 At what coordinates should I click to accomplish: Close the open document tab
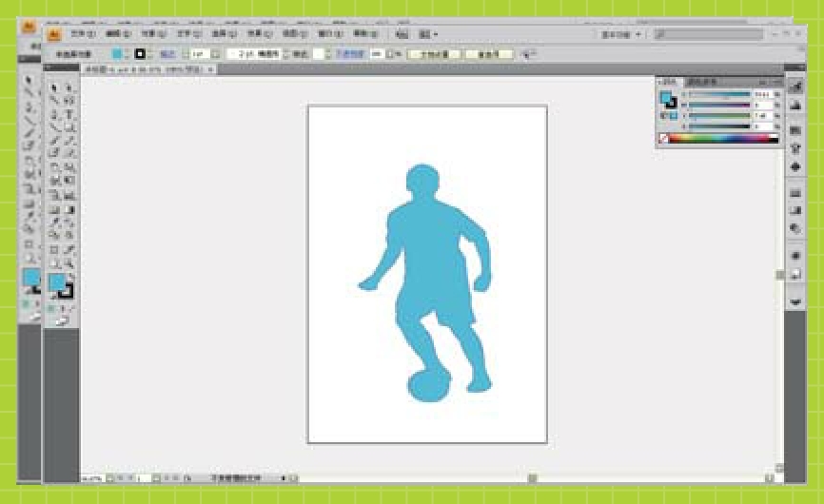pyautogui.click(x=209, y=69)
